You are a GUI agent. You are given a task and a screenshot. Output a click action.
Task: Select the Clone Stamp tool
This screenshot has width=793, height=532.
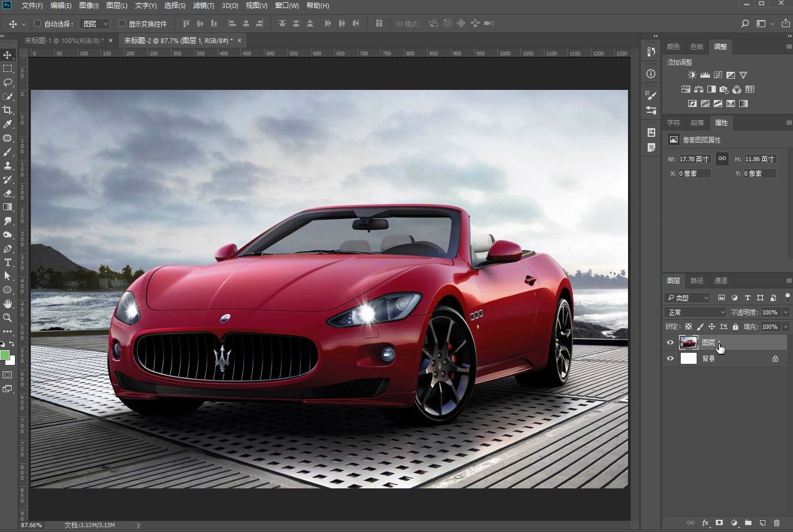[x=7, y=165]
